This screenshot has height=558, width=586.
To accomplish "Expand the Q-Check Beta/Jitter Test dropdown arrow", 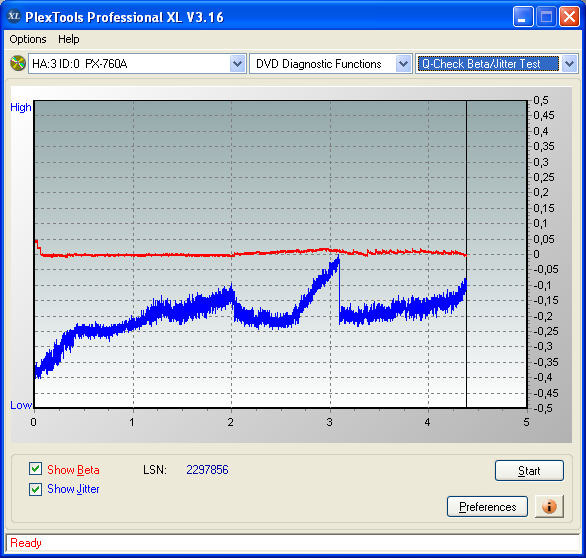I will (x=569, y=64).
